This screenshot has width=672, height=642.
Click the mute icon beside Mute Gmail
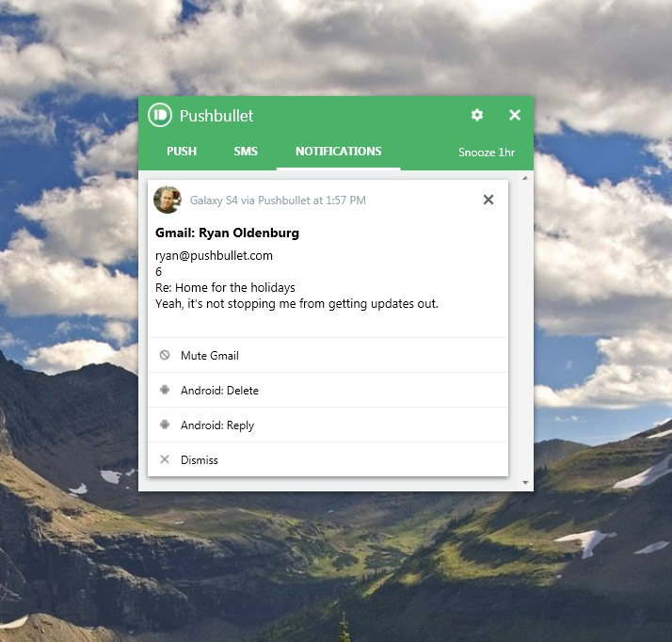point(165,356)
